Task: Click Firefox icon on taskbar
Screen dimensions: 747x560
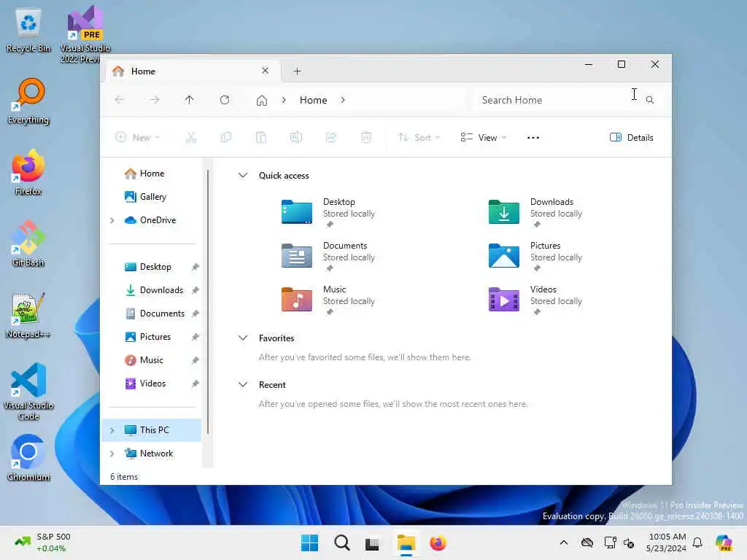Action: (438, 542)
